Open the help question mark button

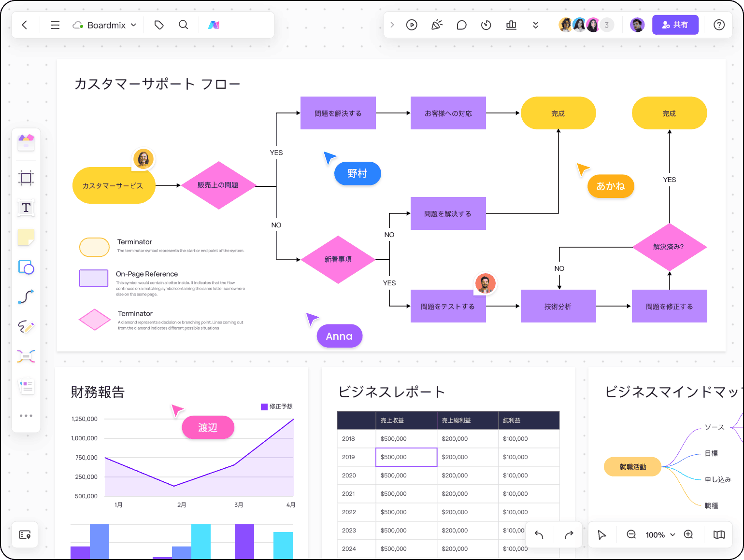[719, 25]
